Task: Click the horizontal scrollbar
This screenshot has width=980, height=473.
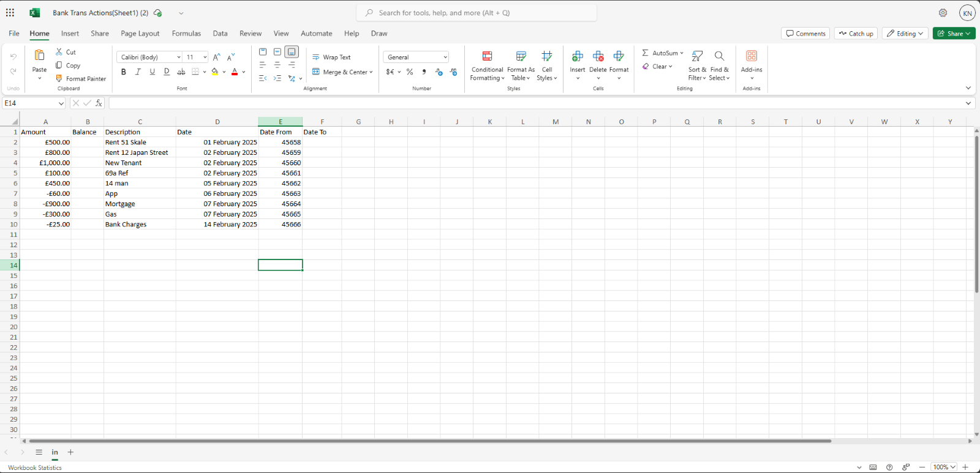Action: 430,441
